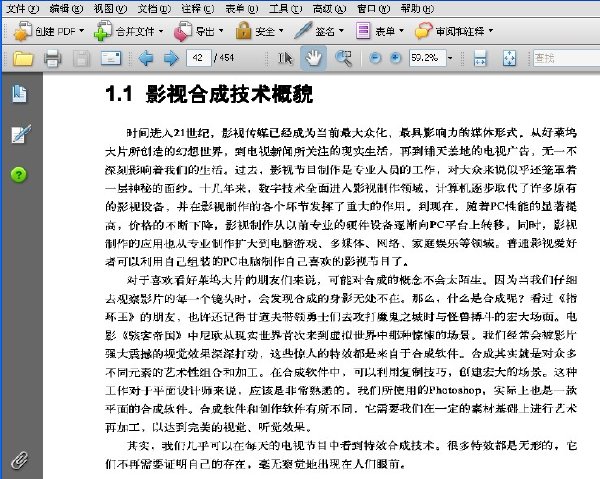Click the 导出 toolbar button

198,31
